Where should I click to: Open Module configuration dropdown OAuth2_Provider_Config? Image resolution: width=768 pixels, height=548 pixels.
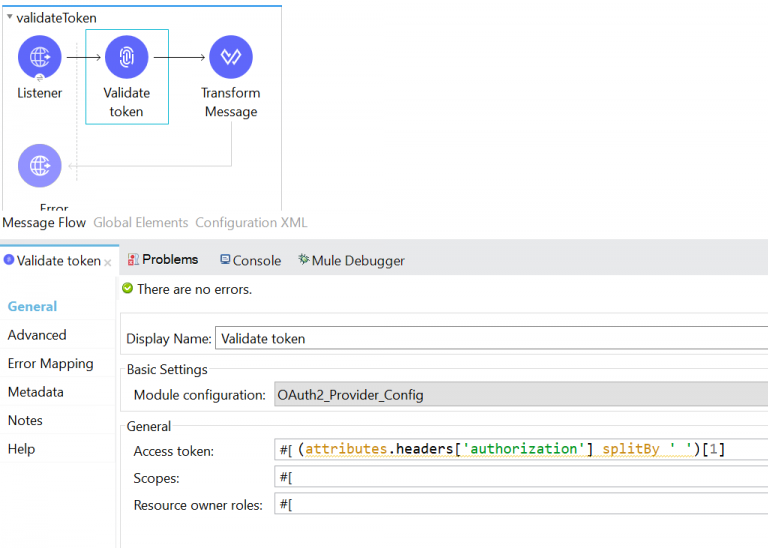coord(520,395)
